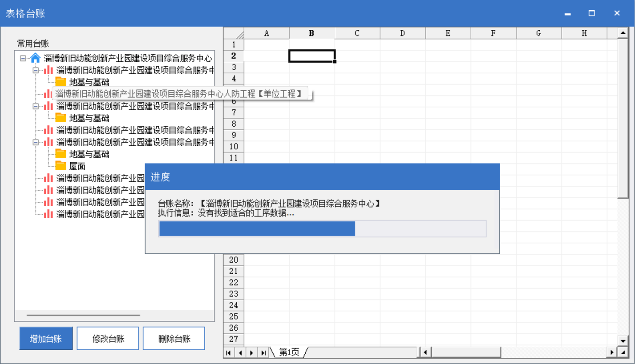
Task: Click the next-page arrow icon on the sheet bar
Action: 252,352
